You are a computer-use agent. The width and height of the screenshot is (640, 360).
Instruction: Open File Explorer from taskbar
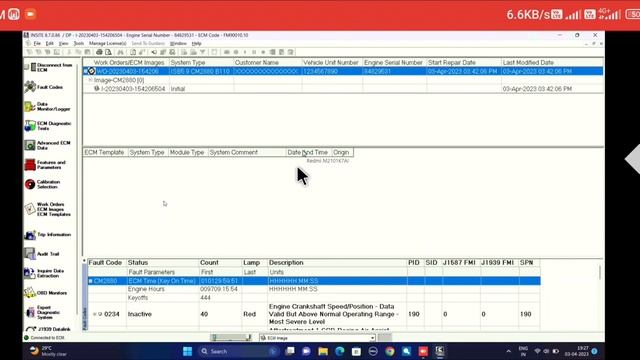click(323, 351)
